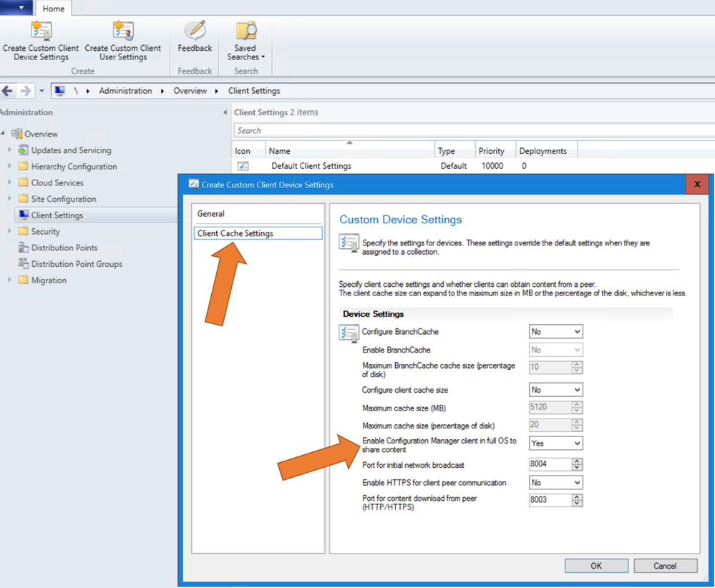Click checklist icon next to Configure BranchCache
715x588 pixels.
[x=349, y=333]
